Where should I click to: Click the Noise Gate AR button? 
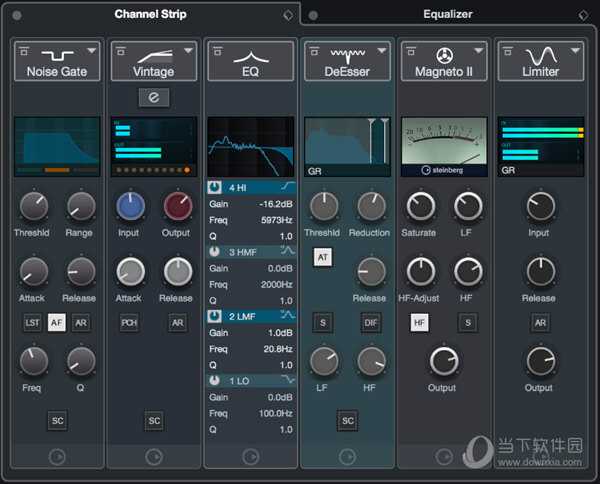[81, 323]
